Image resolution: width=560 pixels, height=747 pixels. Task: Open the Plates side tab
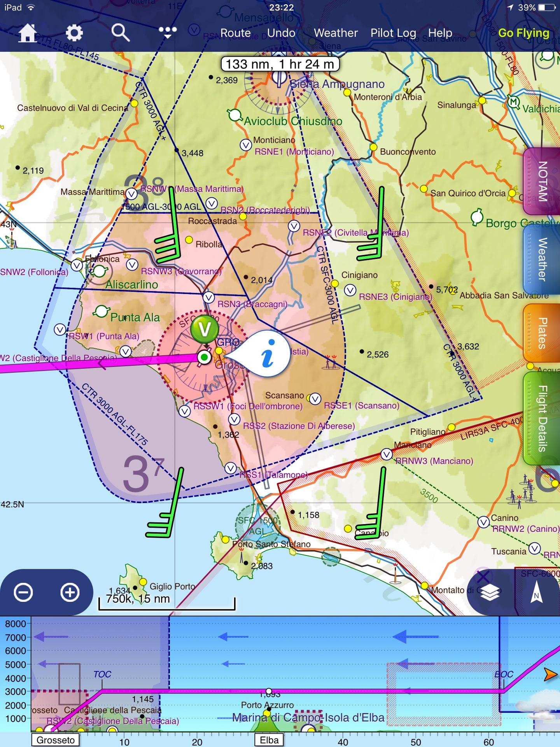click(x=542, y=333)
